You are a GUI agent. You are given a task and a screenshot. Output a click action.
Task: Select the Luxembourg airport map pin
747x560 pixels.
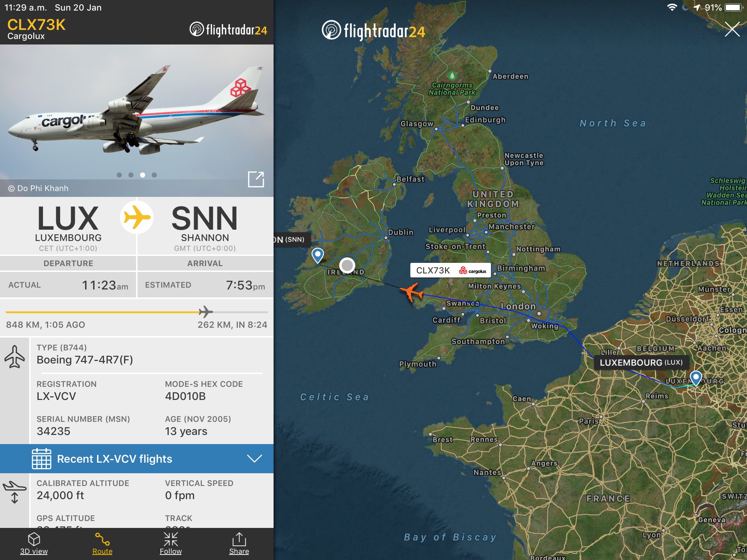pyautogui.click(x=696, y=378)
